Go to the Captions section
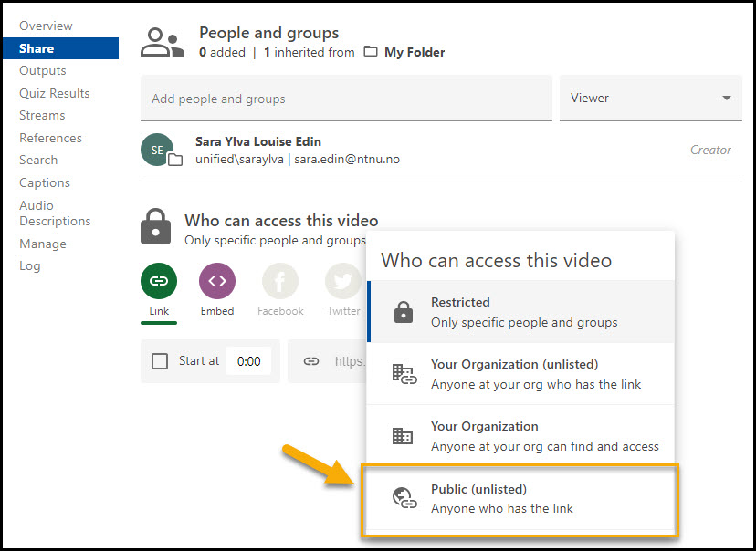This screenshot has width=756, height=551. [45, 182]
